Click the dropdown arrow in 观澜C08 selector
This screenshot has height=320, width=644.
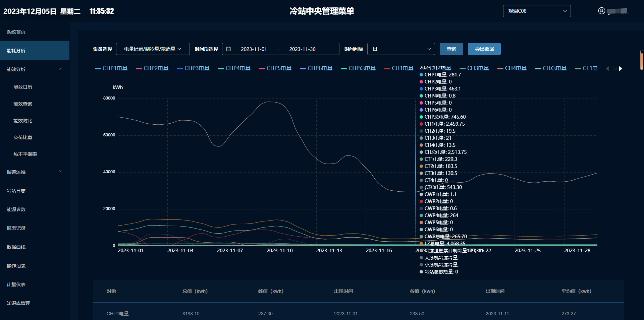pyautogui.click(x=565, y=11)
